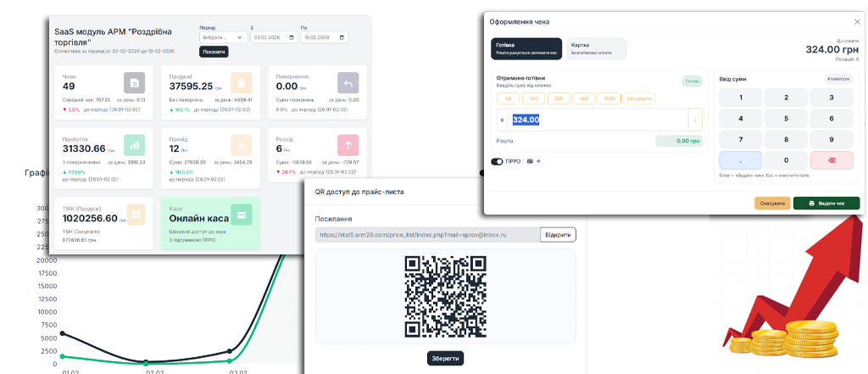Click the Прибуток bar chart icon
This screenshot has width=868, height=374.
[134, 145]
